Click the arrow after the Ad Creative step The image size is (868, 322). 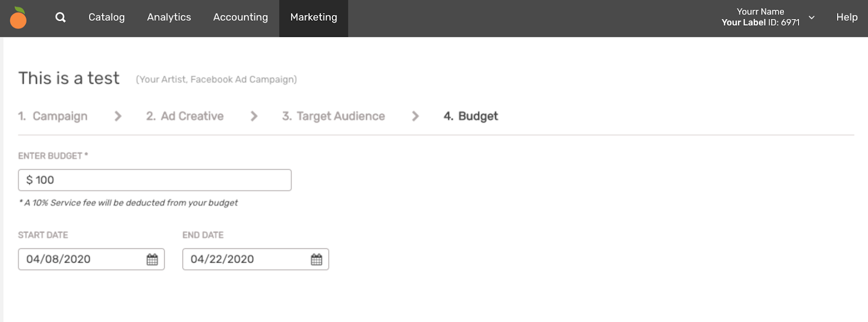pyautogui.click(x=253, y=116)
